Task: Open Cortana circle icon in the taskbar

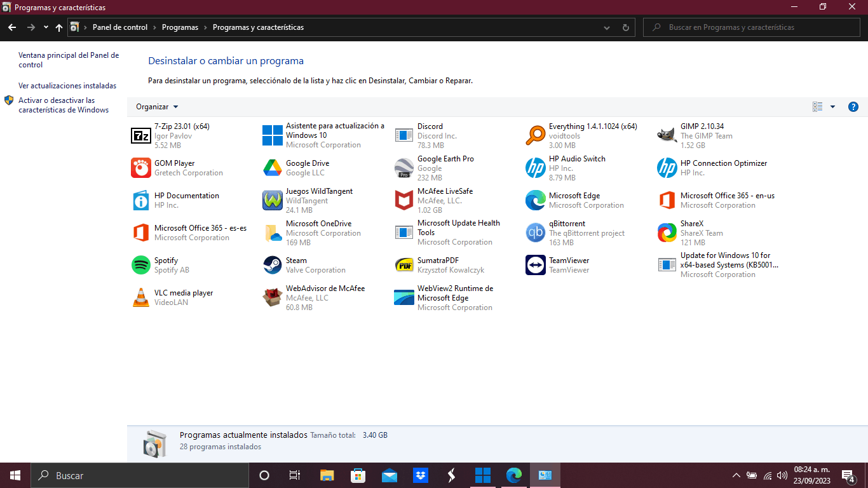Action: [x=264, y=475]
